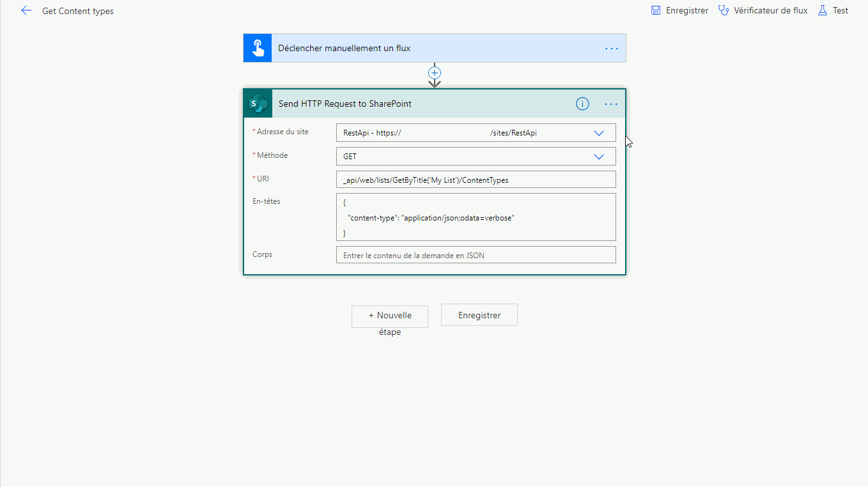The width and height of the screenshot is (868, 487).
Task: Click the Vérificateur de flux stethoscope icon
Action: 724,10
